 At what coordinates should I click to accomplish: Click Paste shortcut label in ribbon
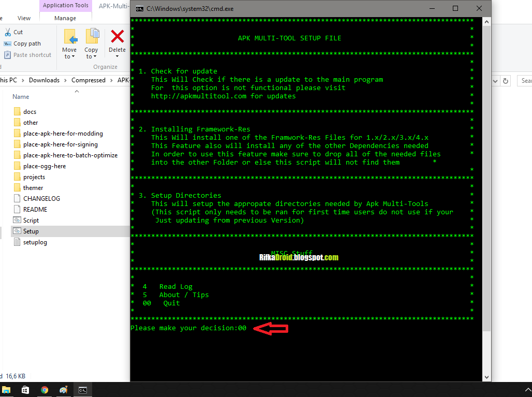click(32, 55)
